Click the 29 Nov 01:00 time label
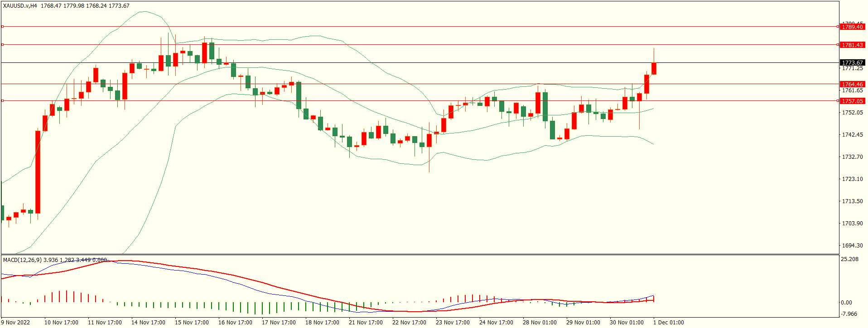The height and width of the screenshot is (328, 868). click(x=583, y=323)
